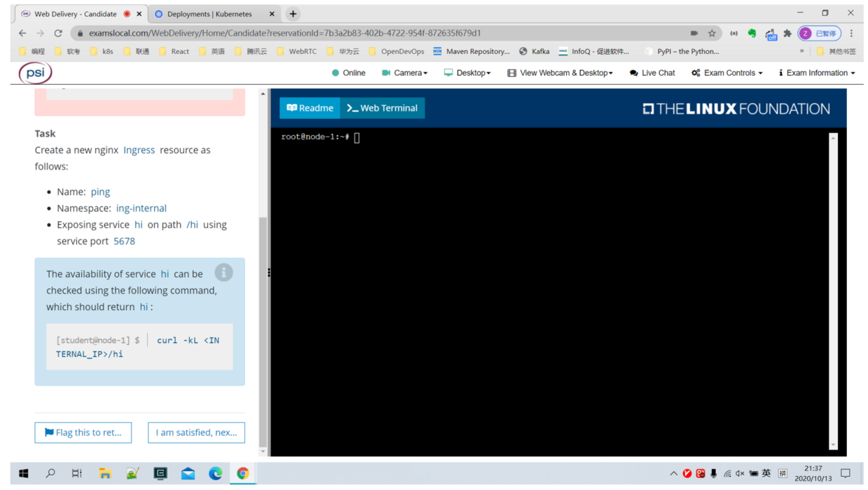Start a Live Chat
868x490 pixels.
pos(652,73)
